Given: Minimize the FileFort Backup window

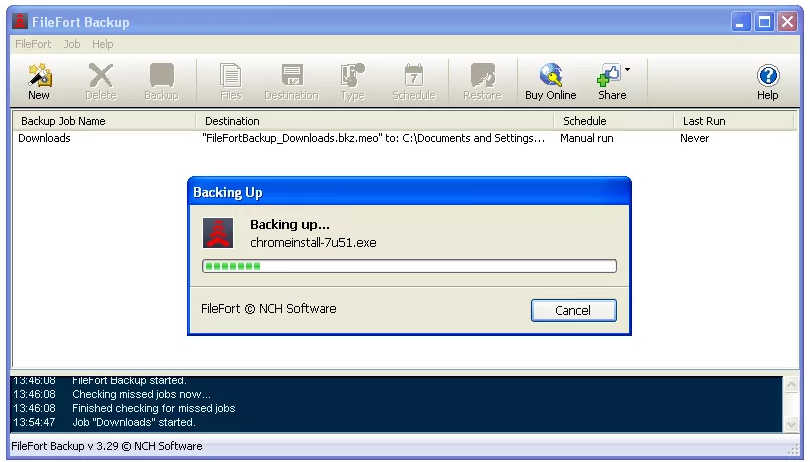Looking at the screenshot, I should coord(741,22).
